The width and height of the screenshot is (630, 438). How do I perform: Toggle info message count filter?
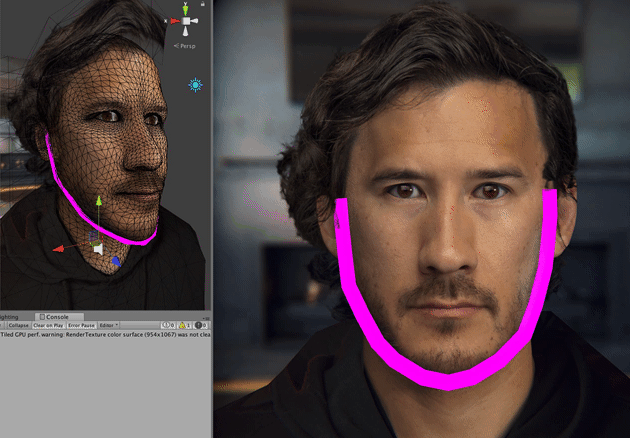(x=168, y=325)
